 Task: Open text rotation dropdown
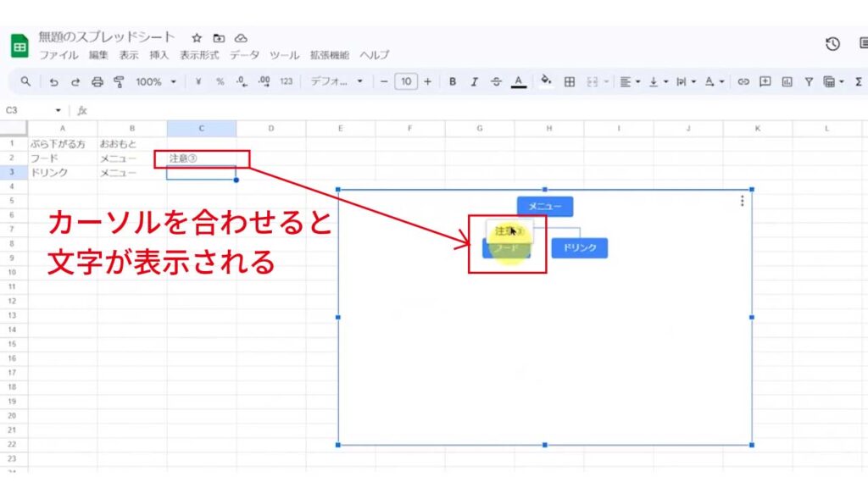(x=714, y=82)
